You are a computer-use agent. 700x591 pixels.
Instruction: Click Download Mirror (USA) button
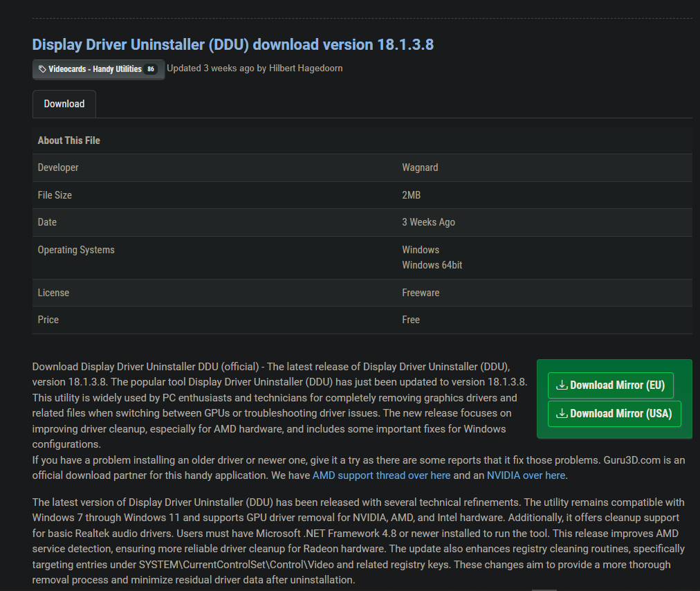[614, 414]
